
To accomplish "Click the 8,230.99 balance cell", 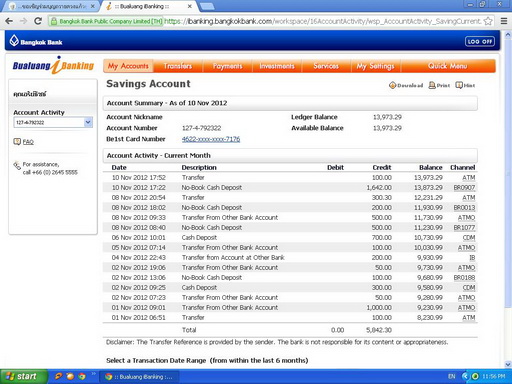I will (430, 318).
